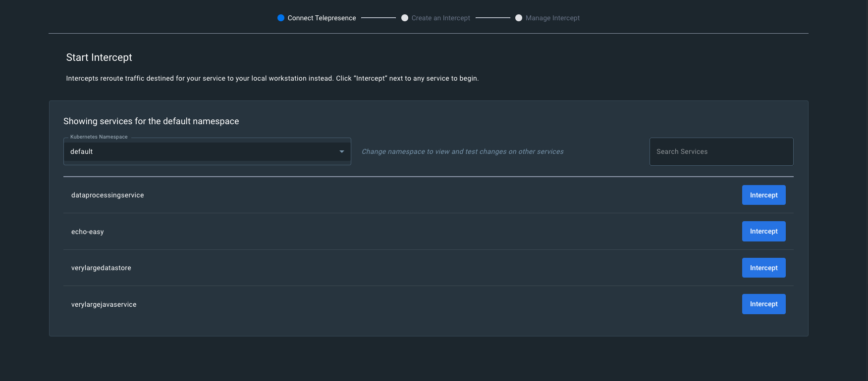868x381 pixels.
Task: Select the verylargedatastore service name
Action: tap(101, 268)
